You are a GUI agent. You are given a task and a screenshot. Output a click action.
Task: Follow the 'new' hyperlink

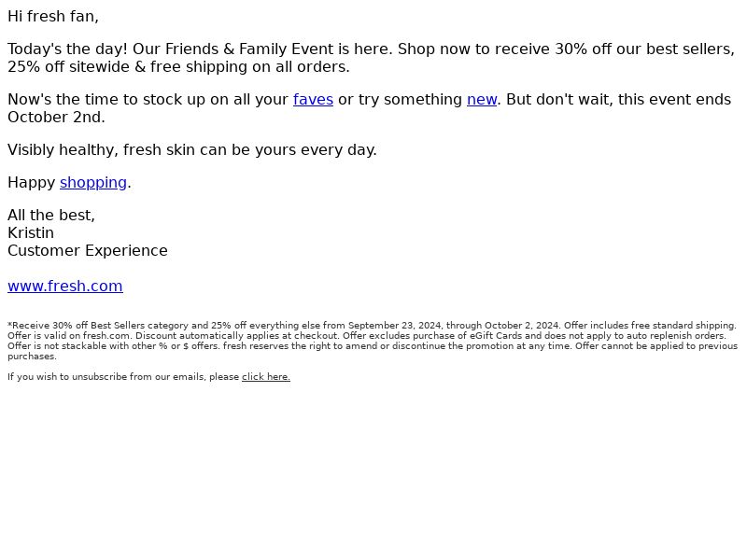482,100
